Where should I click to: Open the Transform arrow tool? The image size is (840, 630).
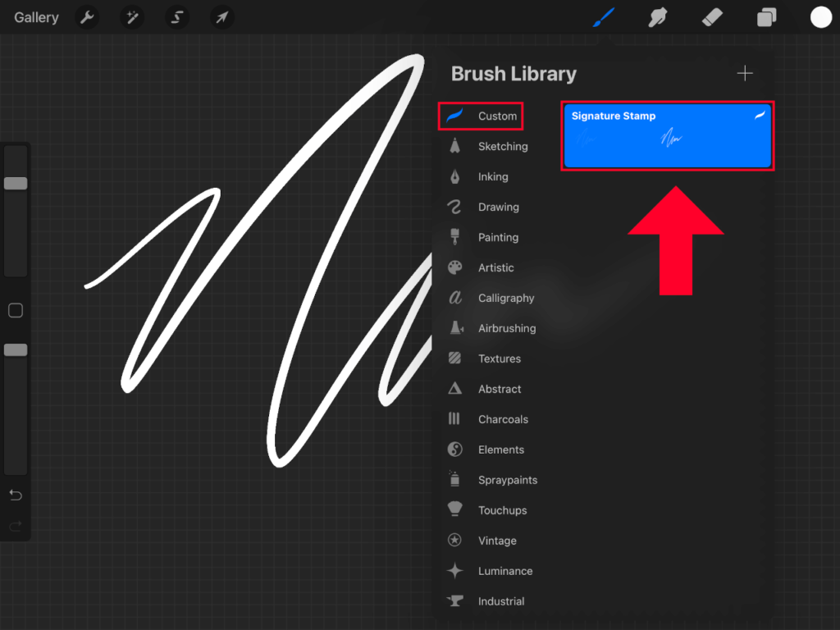(221, 16)
